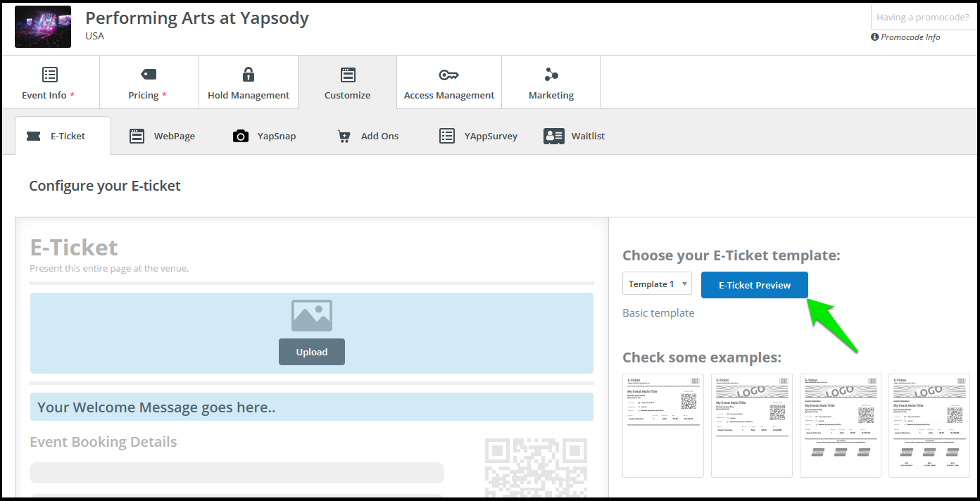Click the Upload button
980x501 pixels.
pos(312,352)
